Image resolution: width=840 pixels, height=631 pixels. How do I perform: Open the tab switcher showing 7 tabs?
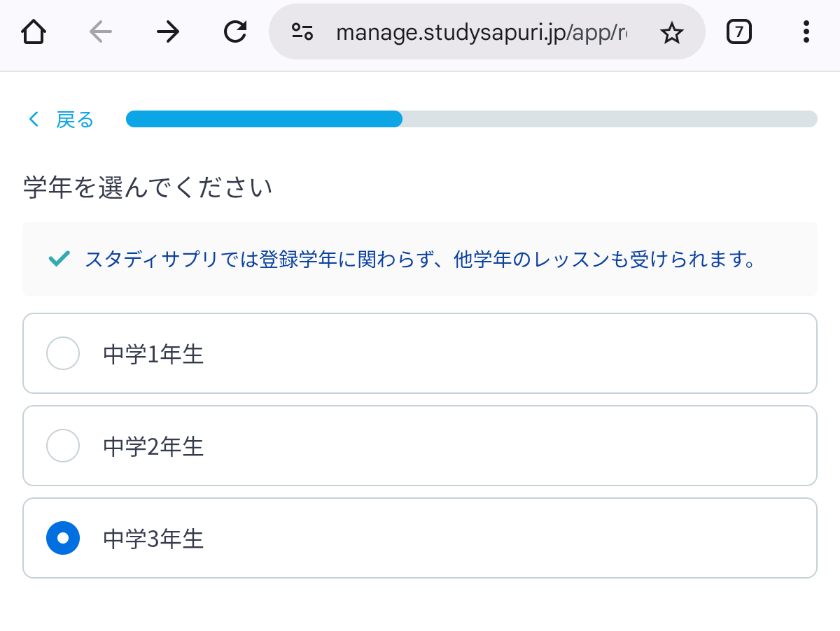[739, 32]
